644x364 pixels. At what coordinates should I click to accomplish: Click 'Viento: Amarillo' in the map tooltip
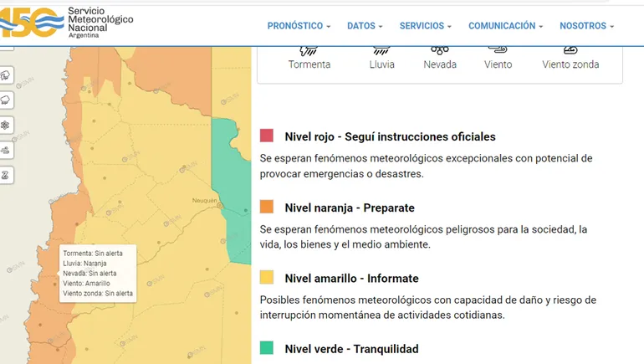pyautogui.click(x=86, y=284)
